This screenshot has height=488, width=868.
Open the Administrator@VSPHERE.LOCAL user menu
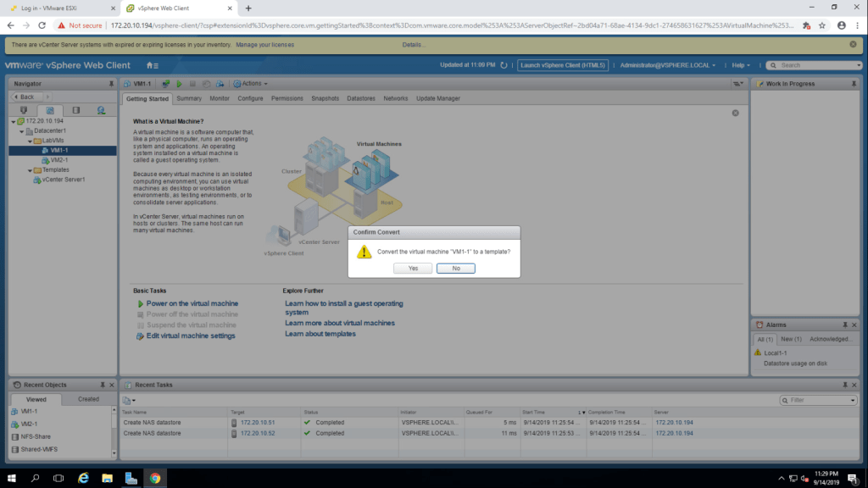(668, 65)
